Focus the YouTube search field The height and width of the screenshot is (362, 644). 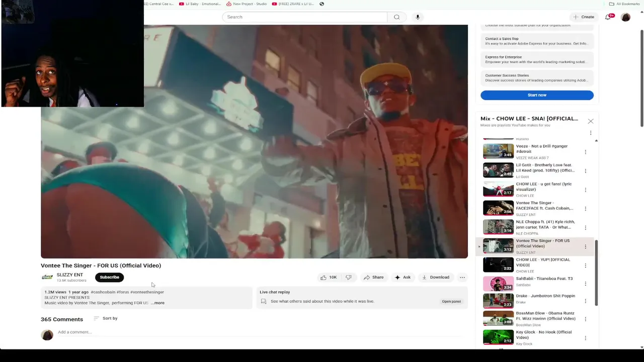[x=305, y=17]
